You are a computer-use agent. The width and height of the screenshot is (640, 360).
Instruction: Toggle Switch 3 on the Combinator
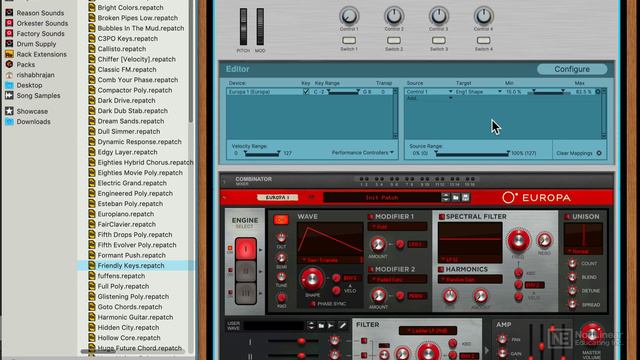pyautogui.click(x=439, y=40)
